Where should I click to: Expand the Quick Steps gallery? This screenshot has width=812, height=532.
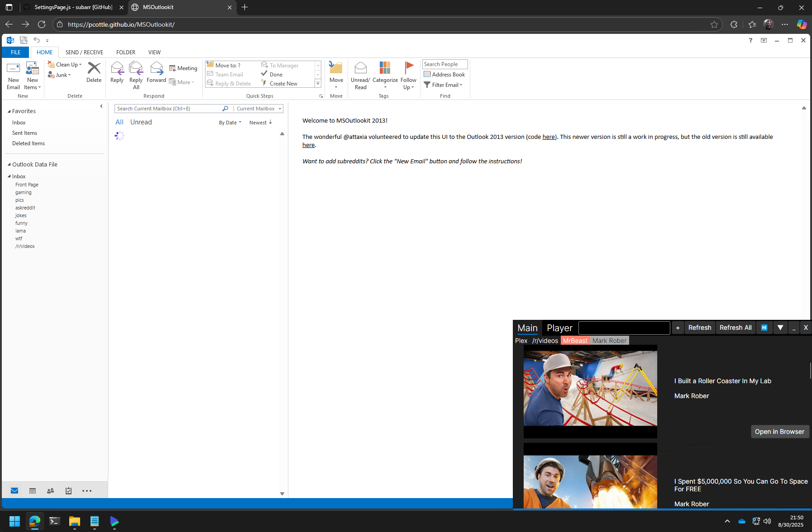pyautogui.click(x=318, y=84)
